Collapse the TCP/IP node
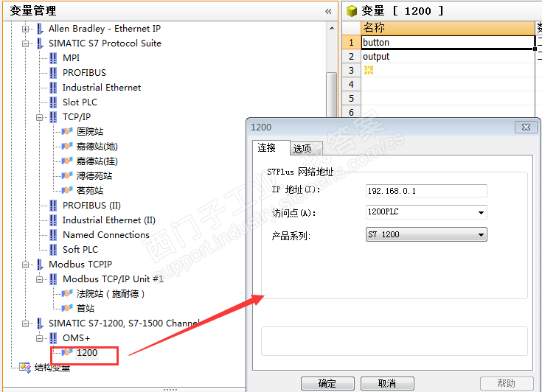 [x=39, y=117]
